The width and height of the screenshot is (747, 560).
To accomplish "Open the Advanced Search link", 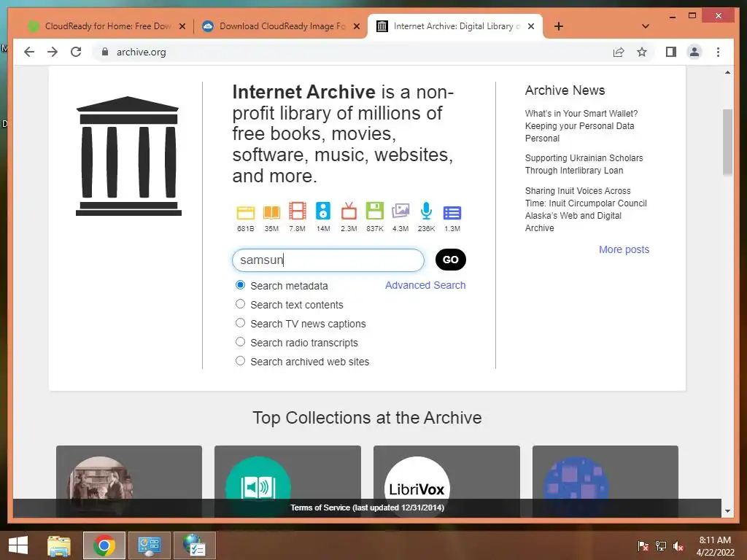I will coord(425,285).
